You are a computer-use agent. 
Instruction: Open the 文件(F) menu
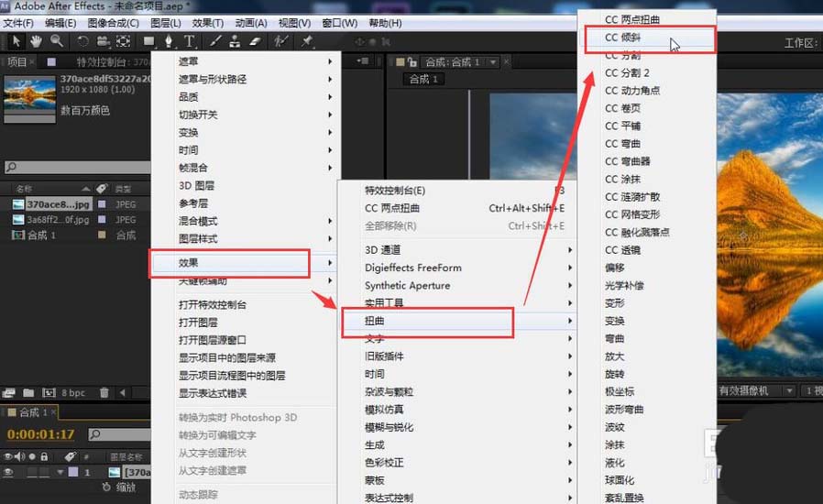(18, 23)
